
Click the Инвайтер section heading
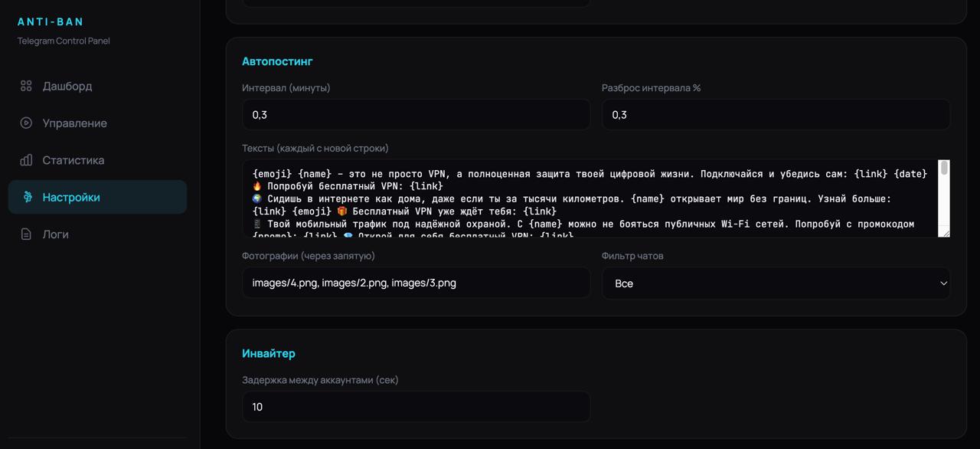pos(269,353)
